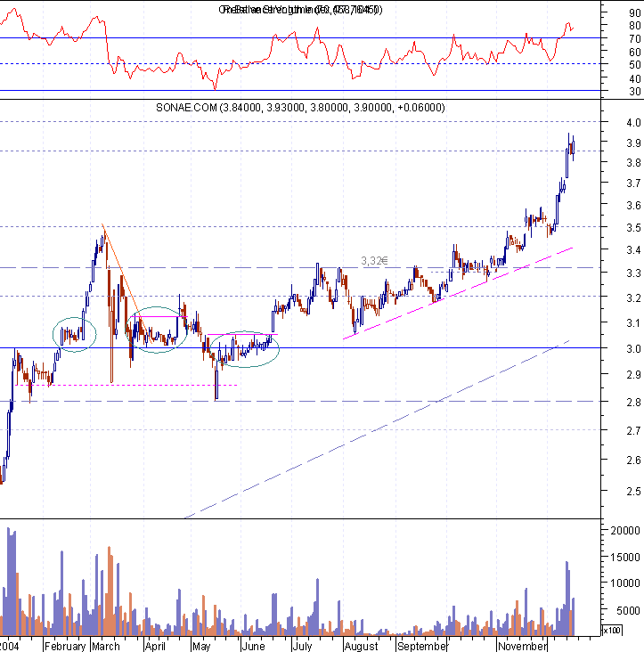Select the pink dashed uptrend line from August
Viewport: 644px width, 652px height.
[457, 294]
